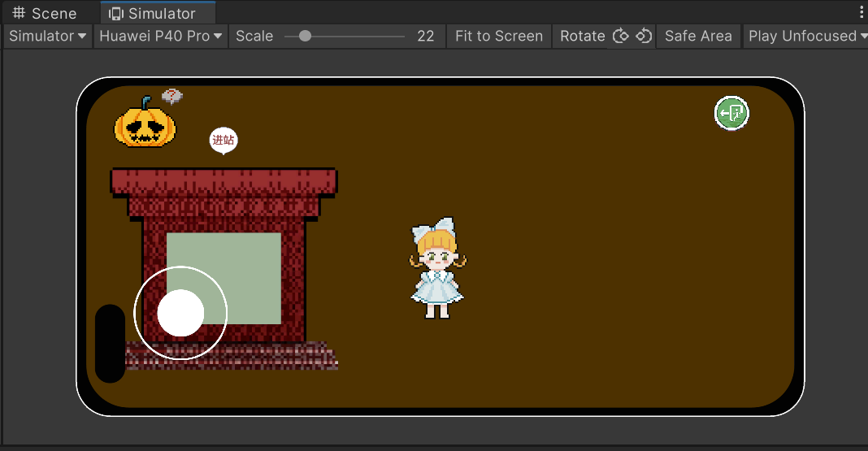Open the Huawei P40 Pro device dropdown
This screenshot has height=451, width=868.
[161, 36]
